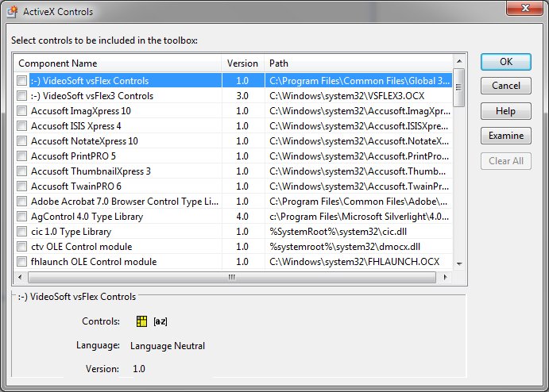Sort list by the Version column header
This screenshot has height=392, width=549.
(242, 63)
